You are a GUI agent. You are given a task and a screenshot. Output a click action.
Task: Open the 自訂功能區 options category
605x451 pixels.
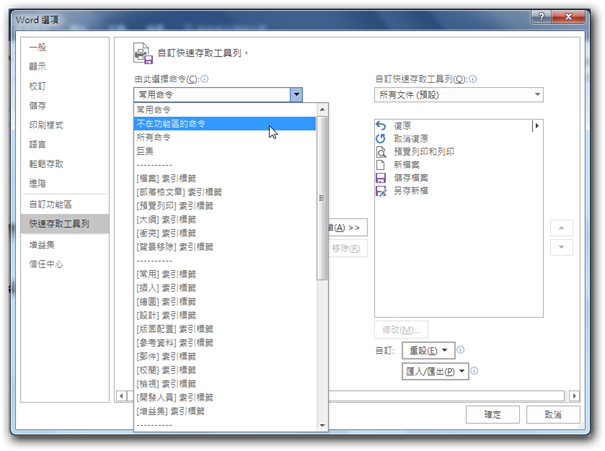pos(65,204)
